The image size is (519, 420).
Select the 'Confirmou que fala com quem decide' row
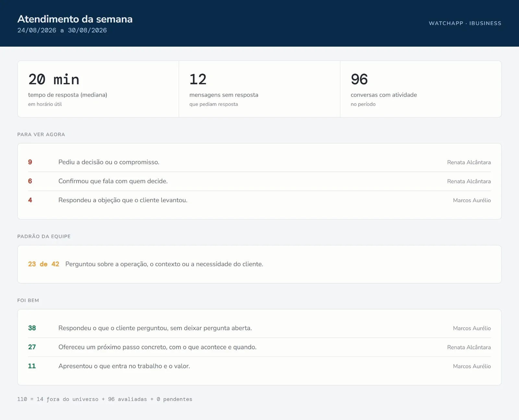259,181
